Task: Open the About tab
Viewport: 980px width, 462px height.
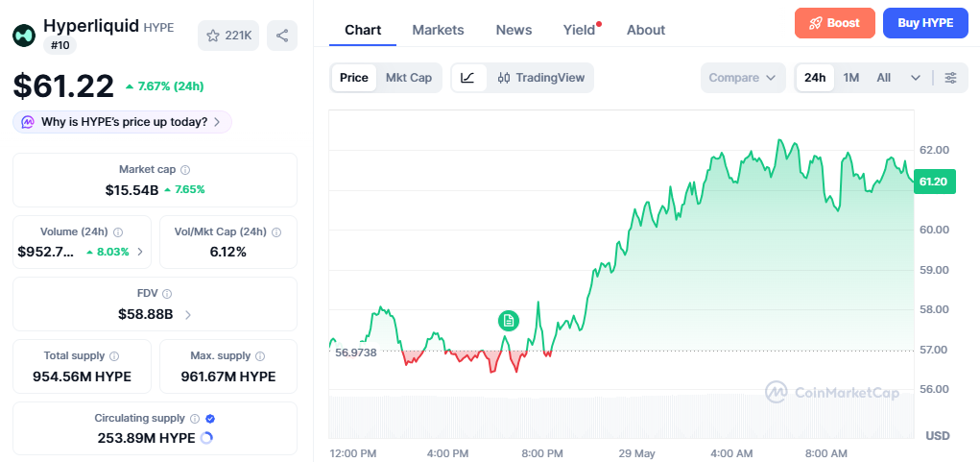Action: tap(646, 30)
